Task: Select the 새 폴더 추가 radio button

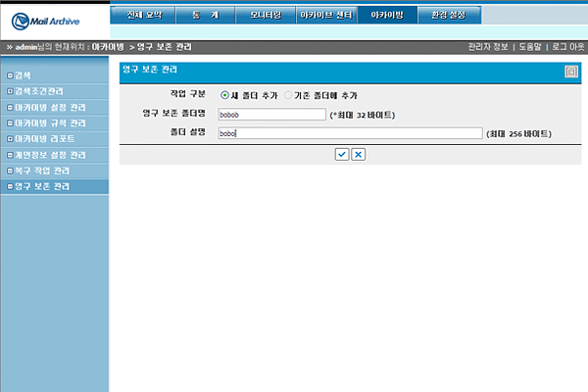Action: coord(225,95)
